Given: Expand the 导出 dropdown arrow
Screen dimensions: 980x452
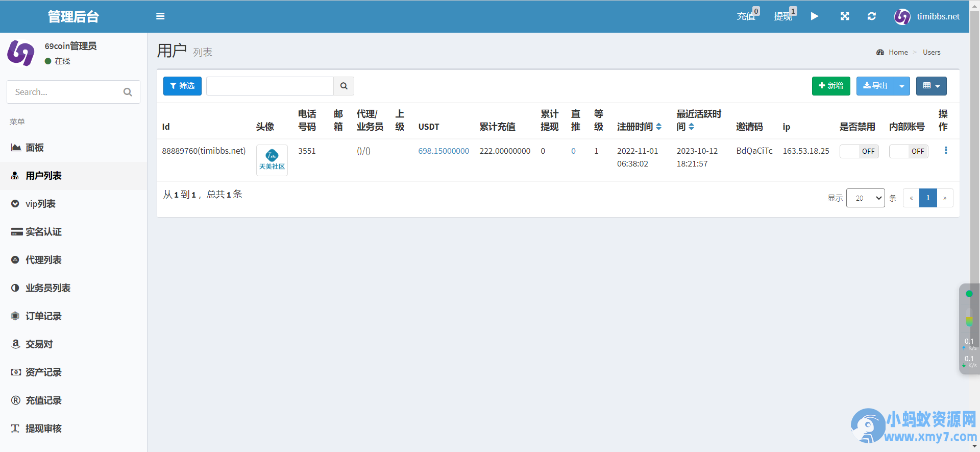Looking at the screenshot, I should (x=902, y=86).
